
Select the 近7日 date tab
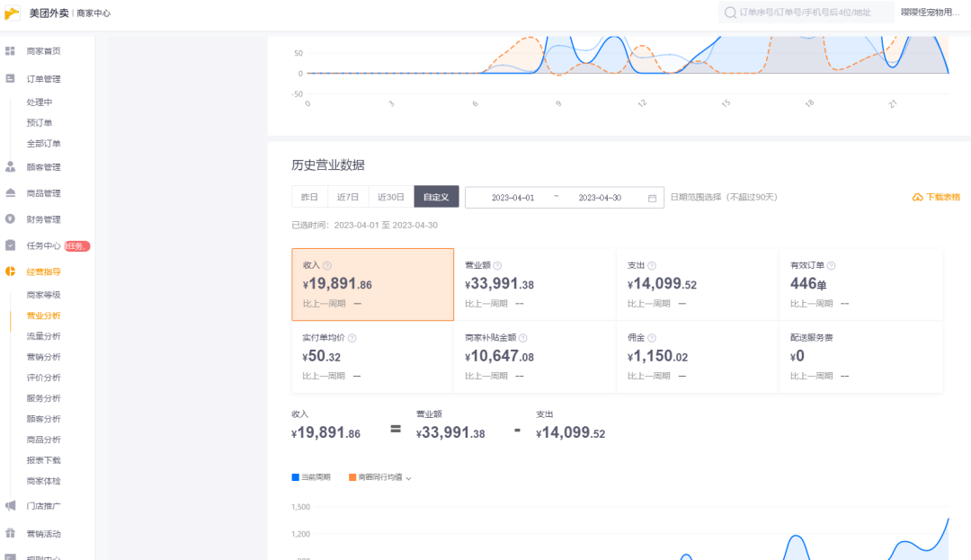pyautogui.click(x=348, y=197)
